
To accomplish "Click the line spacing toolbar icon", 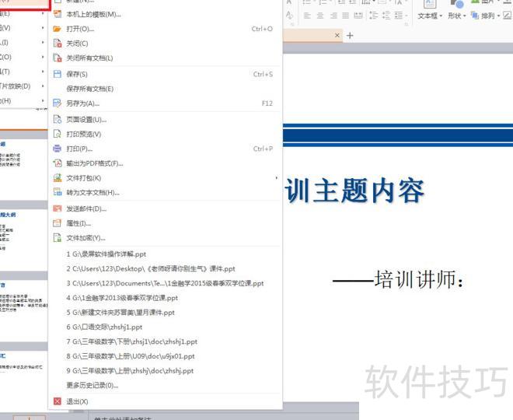I will tap(373, 16).
